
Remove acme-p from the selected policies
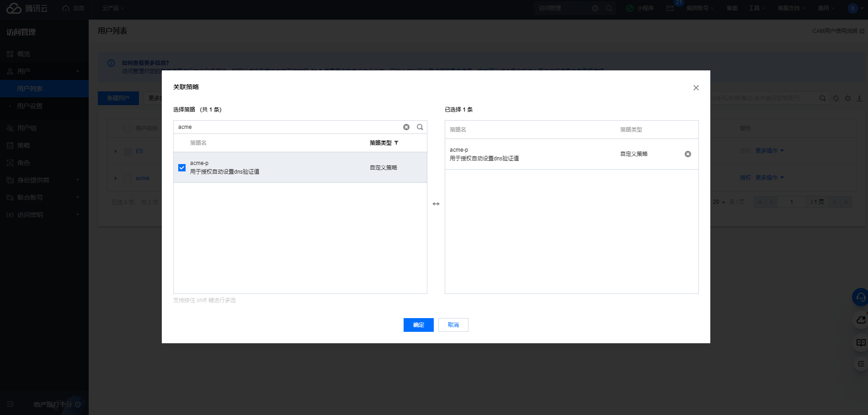click(688, 154)
